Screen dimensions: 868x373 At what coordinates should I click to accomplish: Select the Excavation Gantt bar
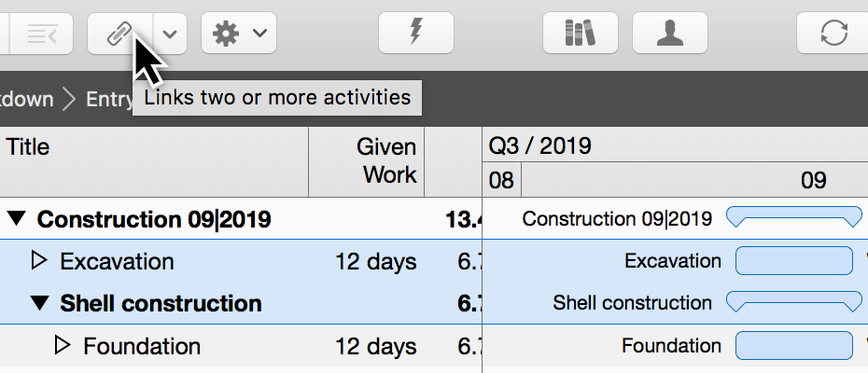(x=793, y=261)
